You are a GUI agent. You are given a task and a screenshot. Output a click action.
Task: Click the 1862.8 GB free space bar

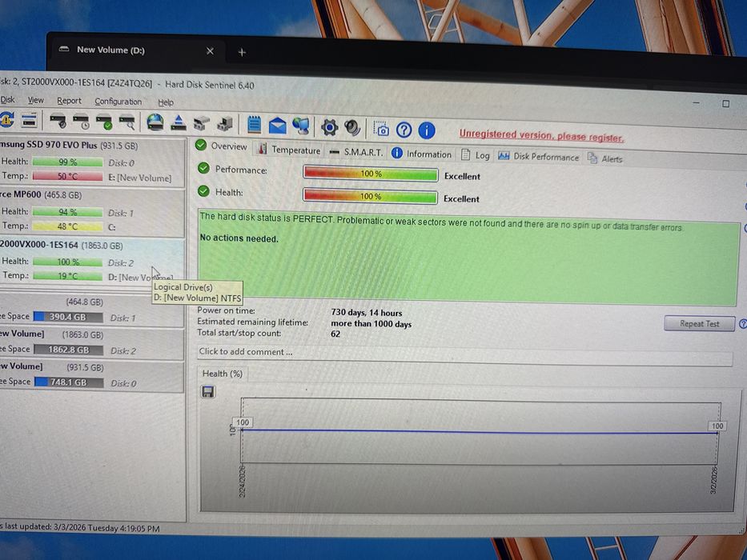tap(69, 350)
